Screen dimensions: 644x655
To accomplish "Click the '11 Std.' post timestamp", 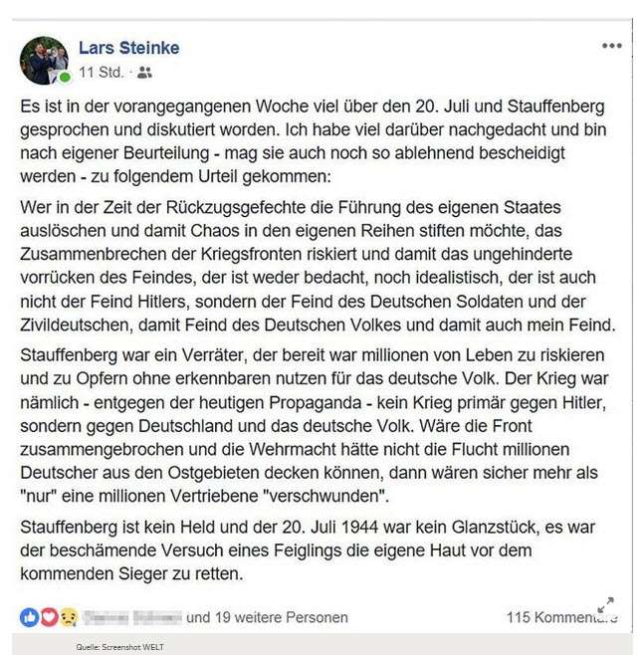I will 101,72.
